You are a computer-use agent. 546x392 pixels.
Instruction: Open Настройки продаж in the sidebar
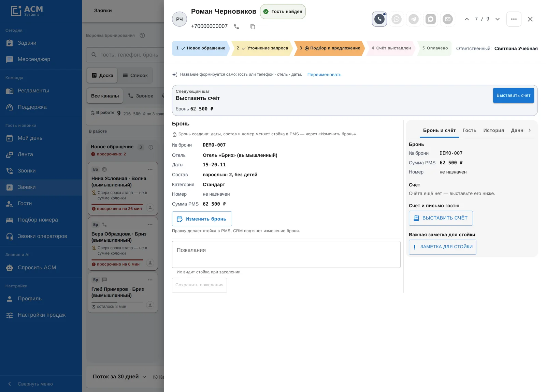tap(41, 315)
